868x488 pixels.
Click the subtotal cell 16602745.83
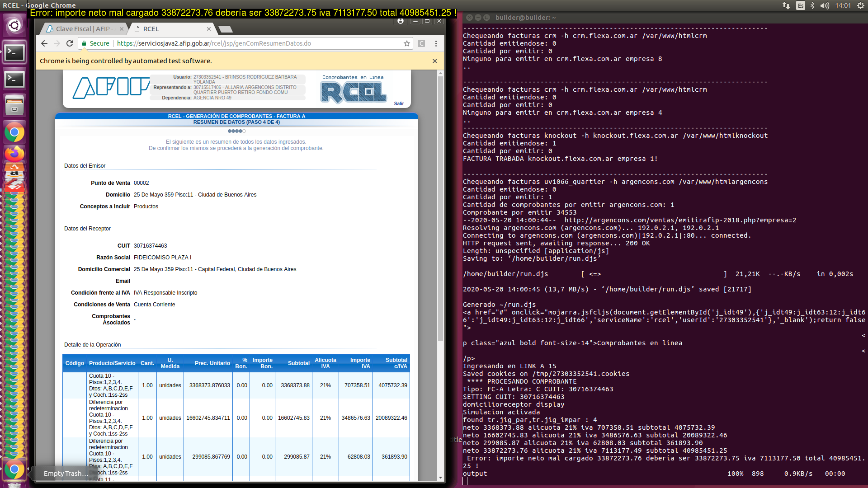pyautogui.click(x=293, y=418)
